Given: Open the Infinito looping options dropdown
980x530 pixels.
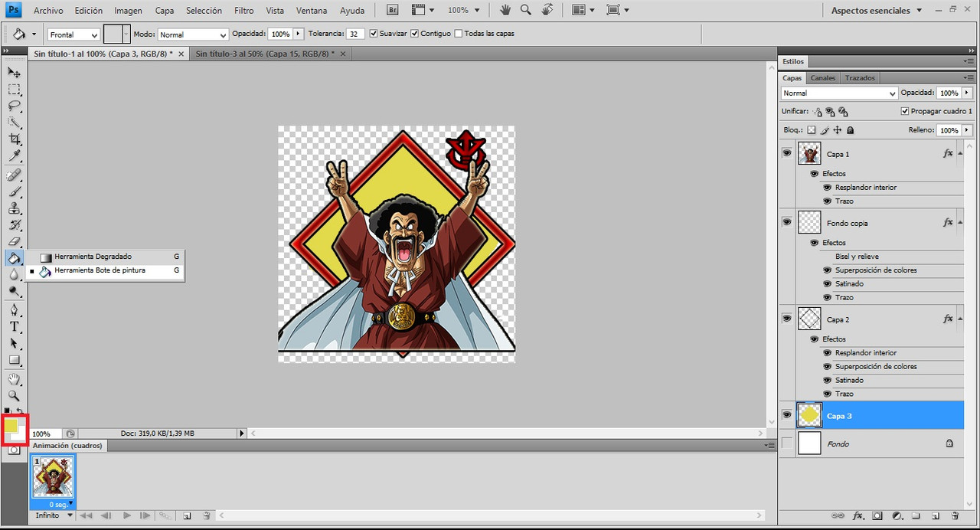Looking at the screenshot, I should 53,515.
